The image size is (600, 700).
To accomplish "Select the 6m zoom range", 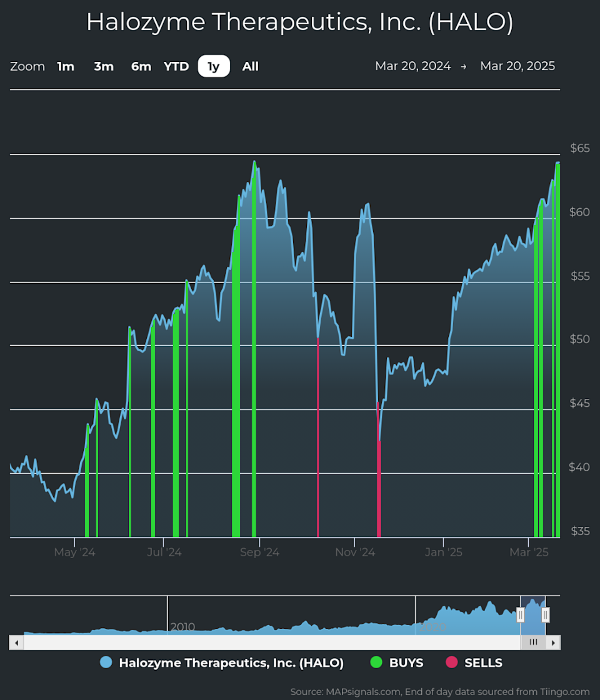I will pos(141,66).
